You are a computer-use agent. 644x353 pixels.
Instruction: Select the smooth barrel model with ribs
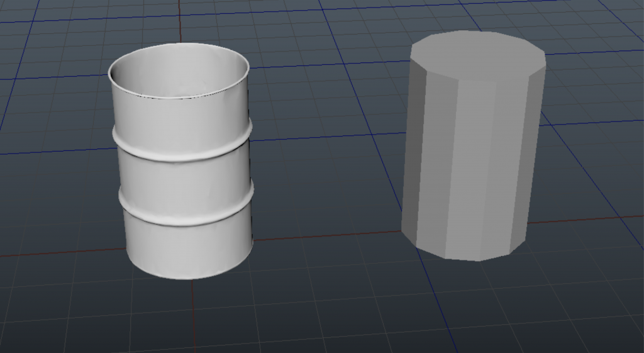[x=180, y=161]
